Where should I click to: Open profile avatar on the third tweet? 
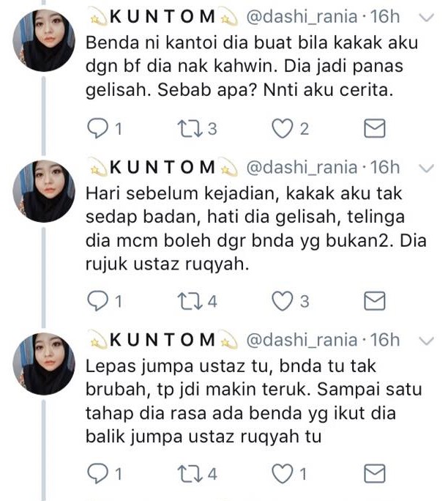pyautogui.click(x=44, y=364)
